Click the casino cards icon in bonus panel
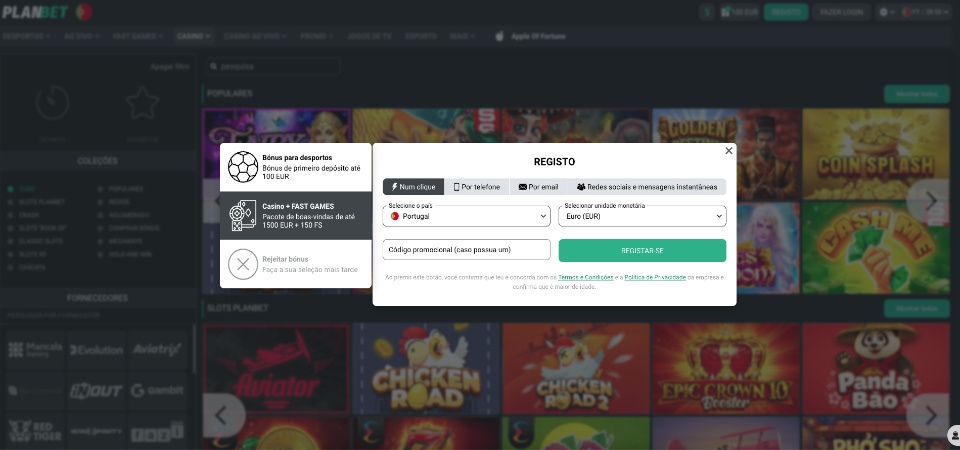 click(243, 216)
